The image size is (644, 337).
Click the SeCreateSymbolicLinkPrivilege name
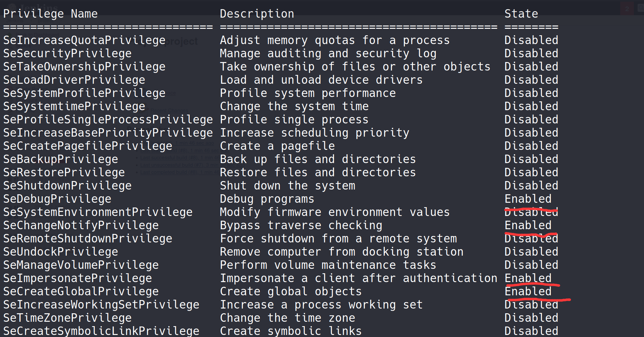coord(101,331)
